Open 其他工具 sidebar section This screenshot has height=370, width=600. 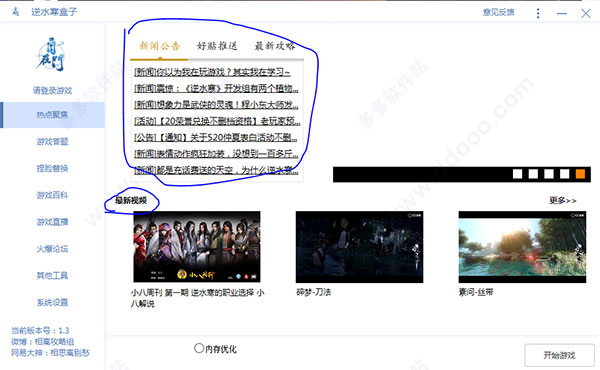point(52,275)
